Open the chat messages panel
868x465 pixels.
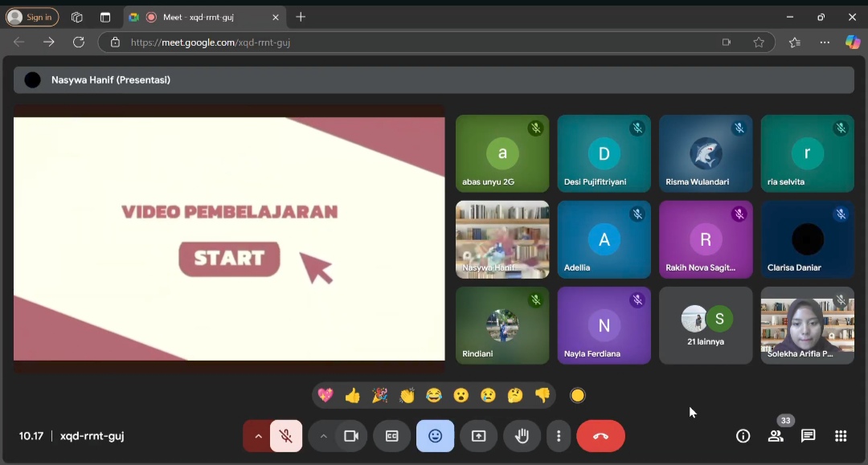(809, 436)
